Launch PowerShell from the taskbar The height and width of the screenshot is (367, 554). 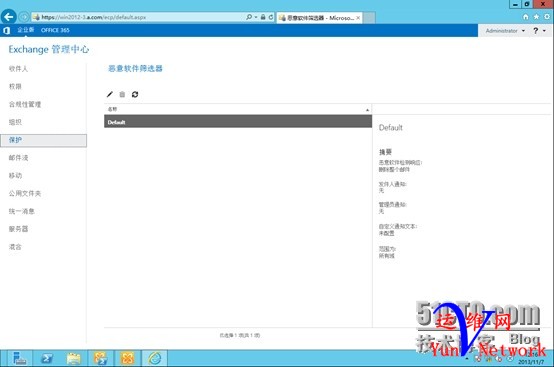(47, 358)
